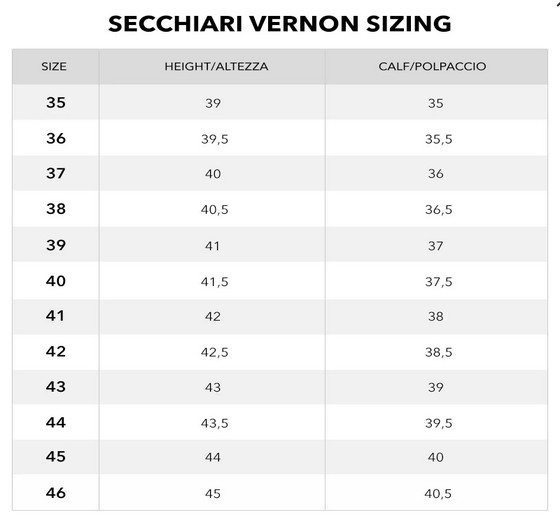Select the size 35 row label

tap(56, 103)
